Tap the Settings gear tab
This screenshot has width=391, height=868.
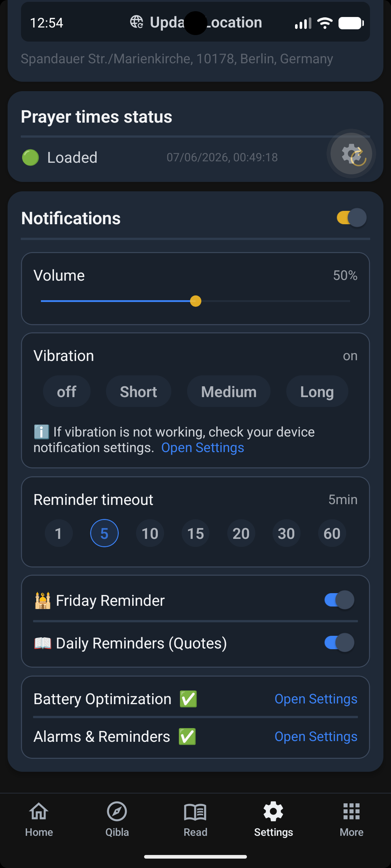[x=274, y=819]
